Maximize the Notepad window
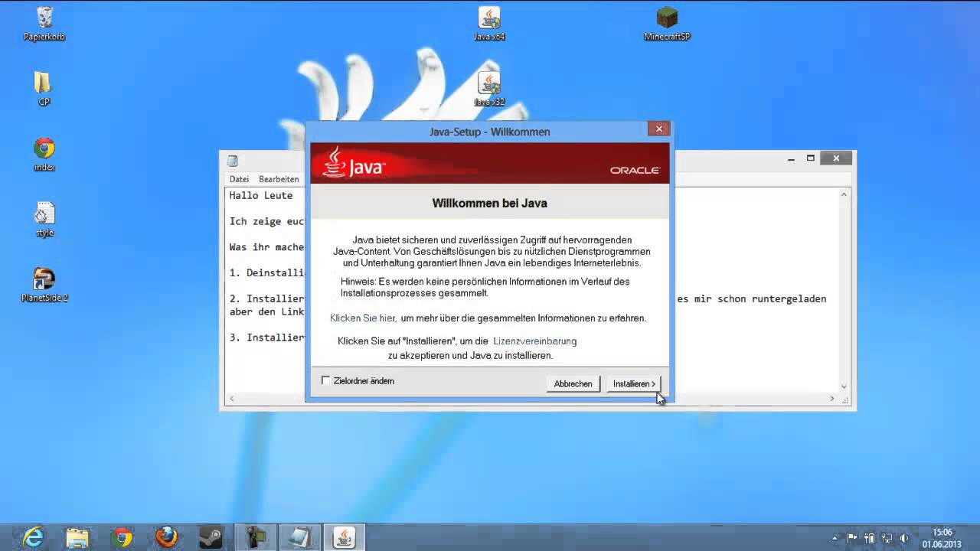 [811, 158]
